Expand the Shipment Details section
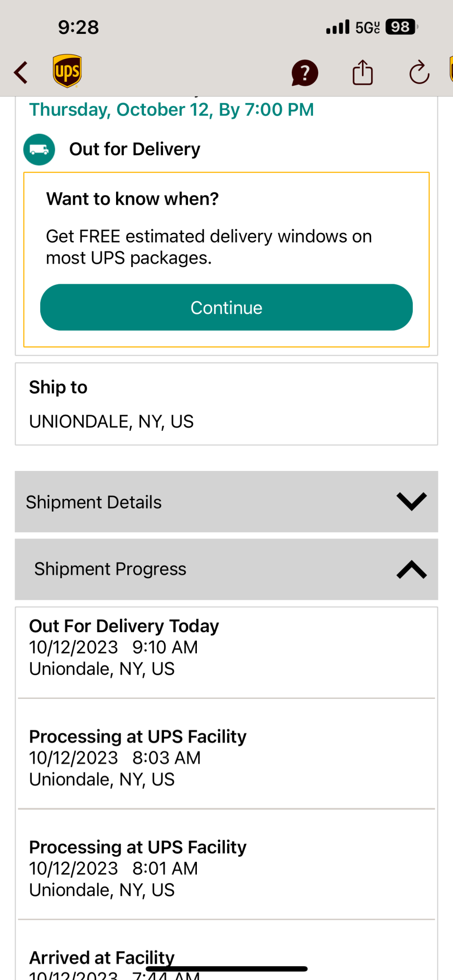The image size is (453, 980). click(226, 502)
